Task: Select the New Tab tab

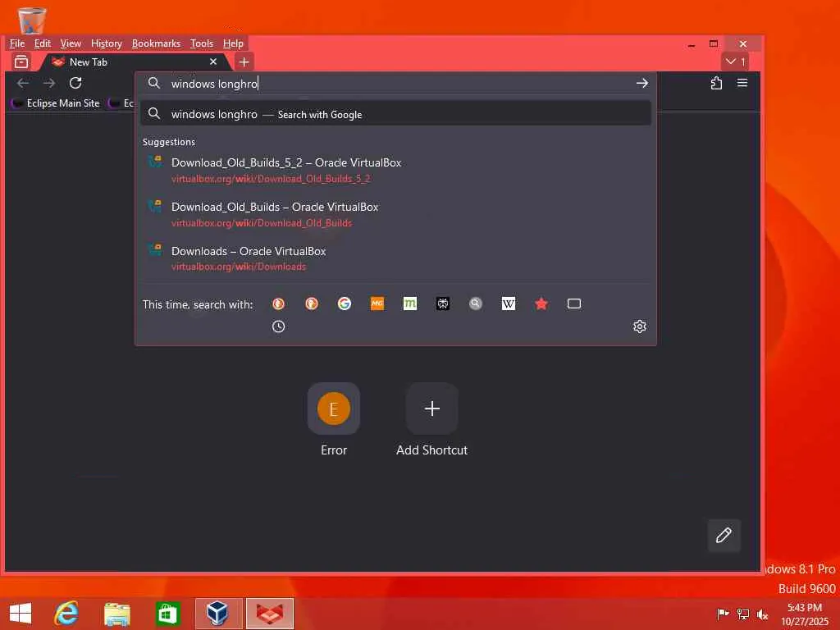Action: point(134,62)
